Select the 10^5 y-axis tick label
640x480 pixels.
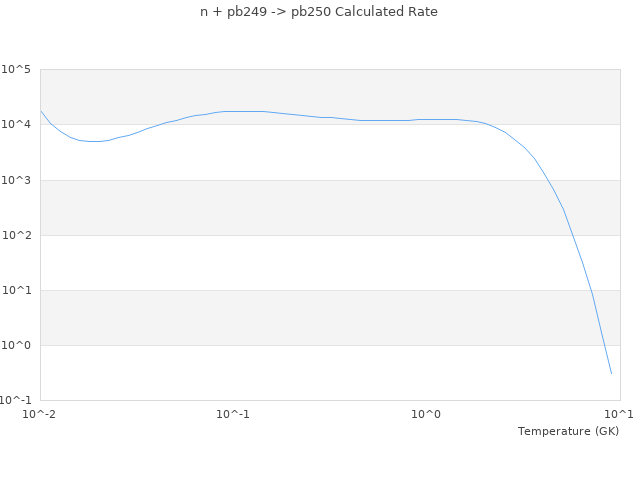(x=16, y=70)
